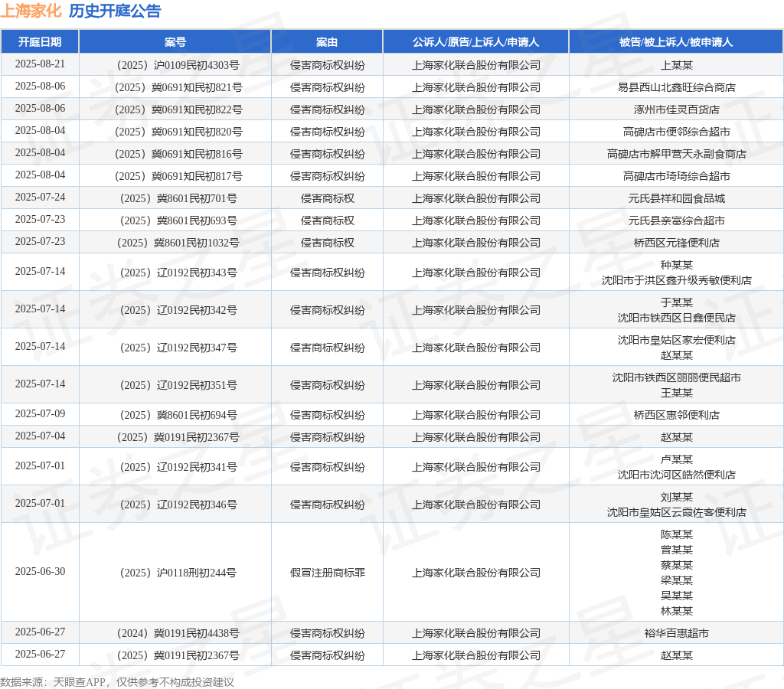The width and height of the screenshot is (784, 689).
Task: Click the 被告/被上诉人/被申请人 column header
Action: [x=676, y=42]
